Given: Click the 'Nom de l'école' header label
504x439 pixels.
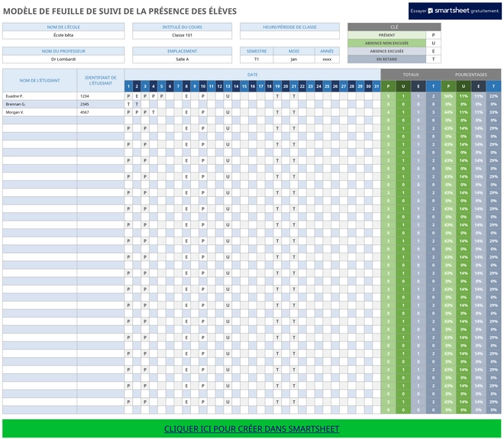Looking at the screenshot, I should point(63,27).
